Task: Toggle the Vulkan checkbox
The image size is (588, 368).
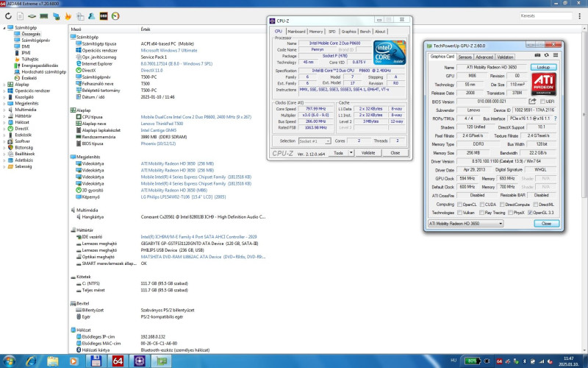Action: 459,213
